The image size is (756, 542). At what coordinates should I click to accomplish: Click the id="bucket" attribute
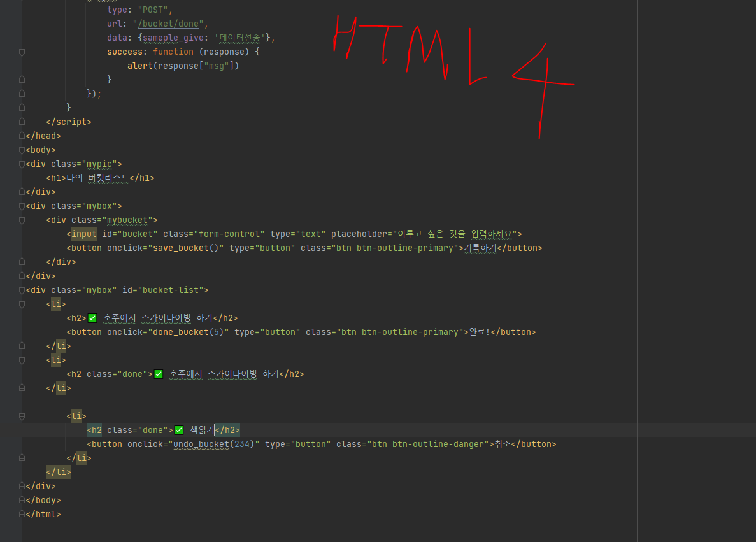[130, 234]
